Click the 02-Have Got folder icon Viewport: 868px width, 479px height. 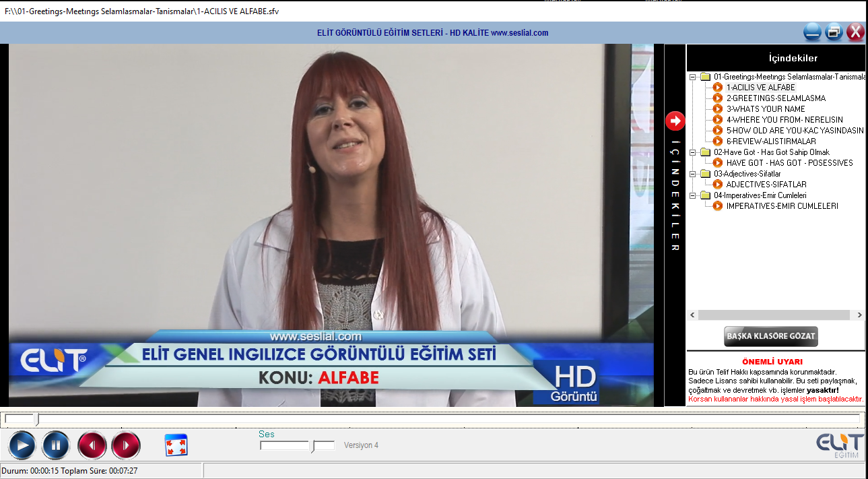[x=705, y=152]
